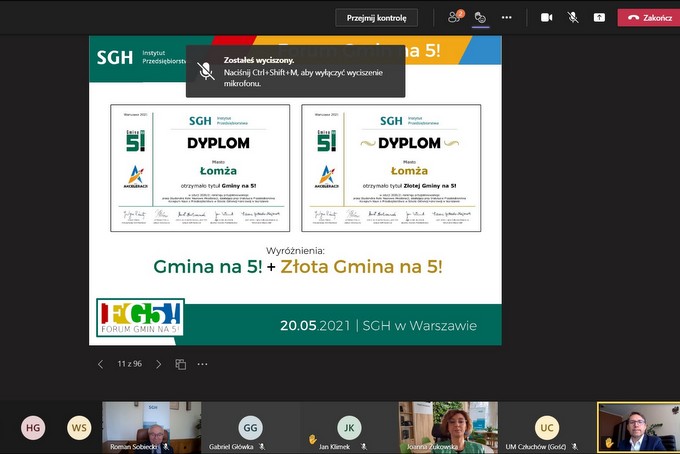Open the participants list icon
The height and width of the screenshot is (454, 680).
pyautogui.click(x=455, y=17)
